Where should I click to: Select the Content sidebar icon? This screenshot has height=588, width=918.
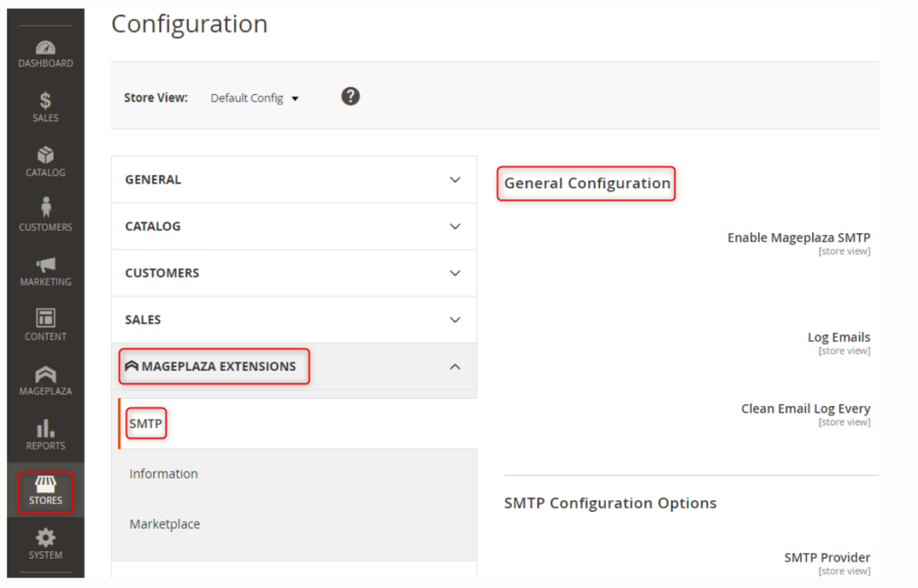tap(45, 325)
